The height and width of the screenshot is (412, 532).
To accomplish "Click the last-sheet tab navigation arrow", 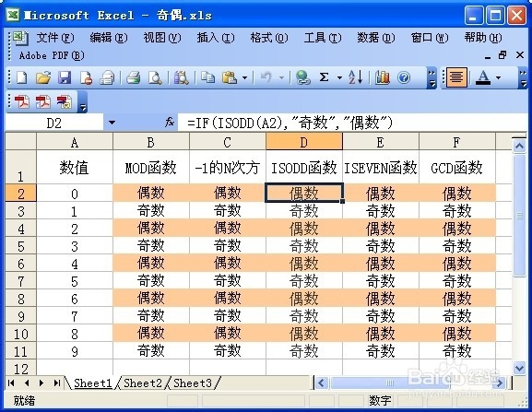I will pos(56,383).
